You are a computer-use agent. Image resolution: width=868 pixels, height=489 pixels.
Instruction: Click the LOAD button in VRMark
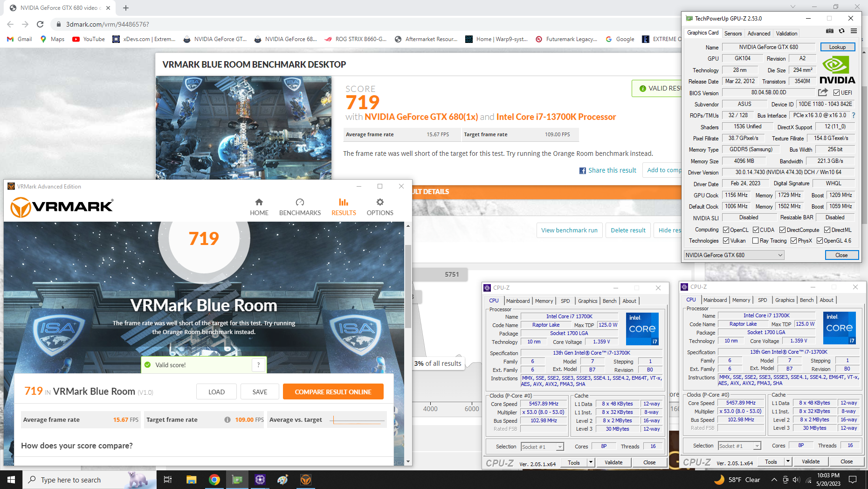tap(216, 392)
